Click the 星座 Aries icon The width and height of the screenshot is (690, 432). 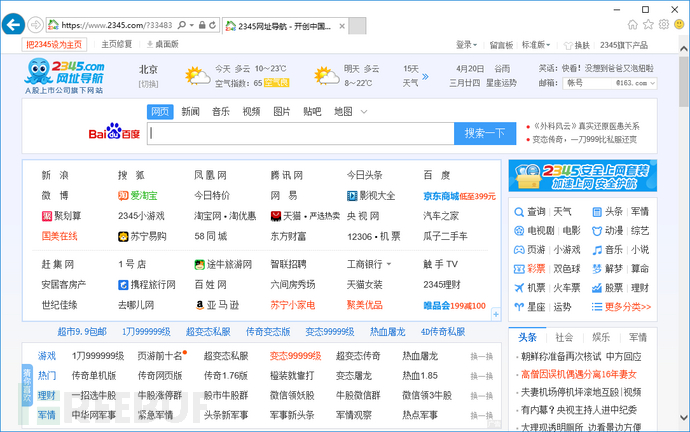(x=519, y=307)
